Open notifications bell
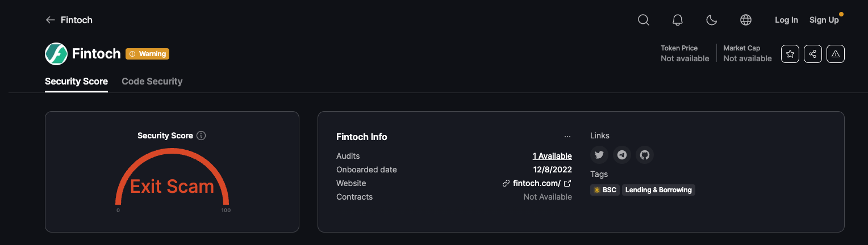This screenshot has width=868, height=245. tap(678, 20)
